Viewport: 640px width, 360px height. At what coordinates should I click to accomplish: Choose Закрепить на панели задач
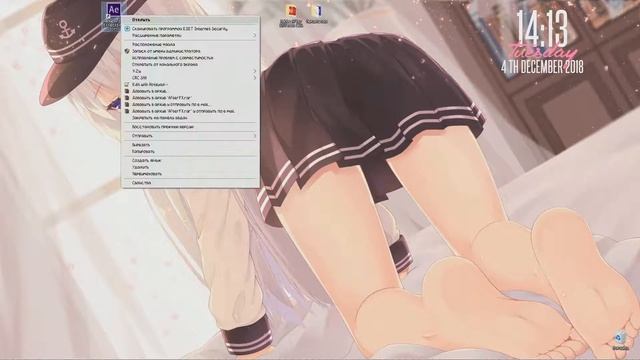[x=190, y=118]
